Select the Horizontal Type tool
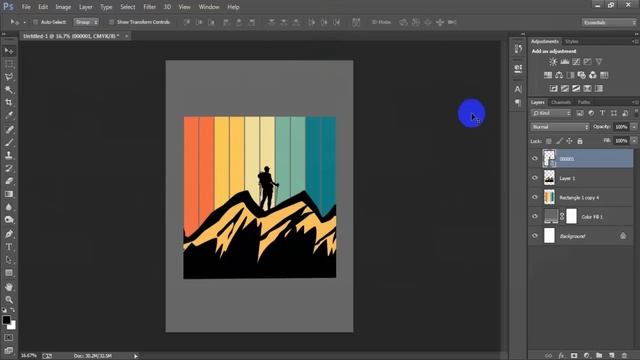Viewport: 640px width, 360px height. (9, 247)
